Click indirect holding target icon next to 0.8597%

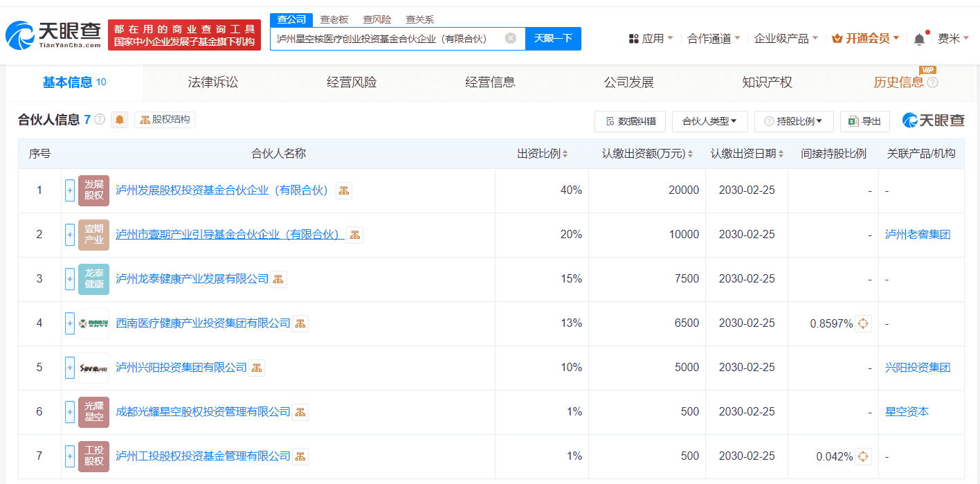click(863, 323)
